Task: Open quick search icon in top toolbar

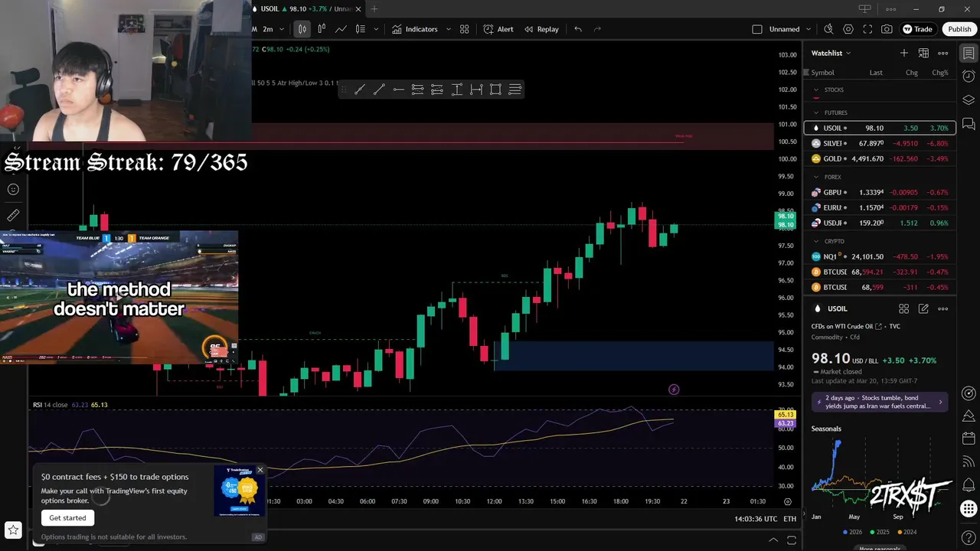Action: click(828, 29)
